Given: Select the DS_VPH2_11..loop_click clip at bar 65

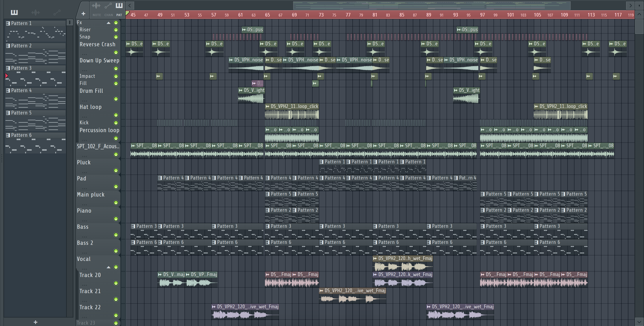Looking at the screenshot, I should [x=292, y=111].
